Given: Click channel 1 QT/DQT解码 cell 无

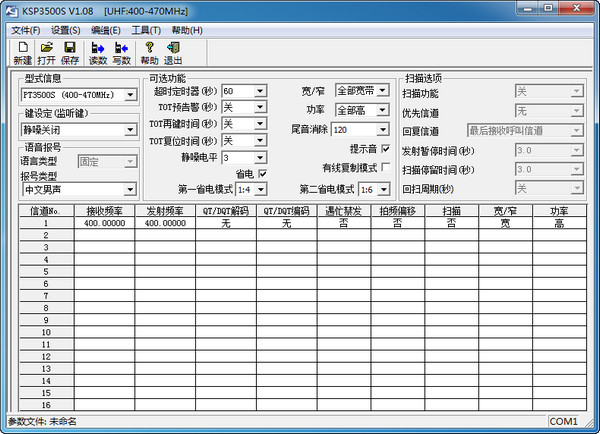Looking at the screenshot, I should [x=226, y=223].
